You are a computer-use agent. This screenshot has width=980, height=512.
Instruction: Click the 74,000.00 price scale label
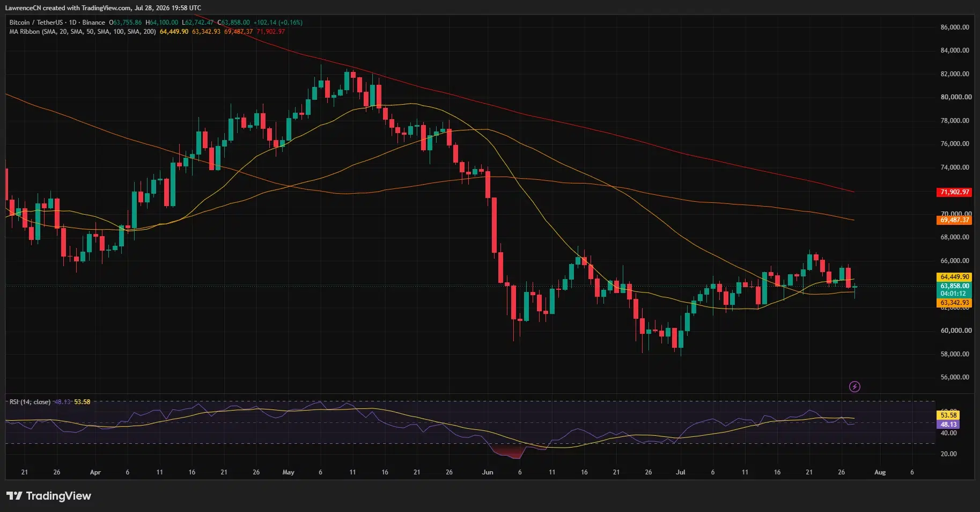(955, 167)
